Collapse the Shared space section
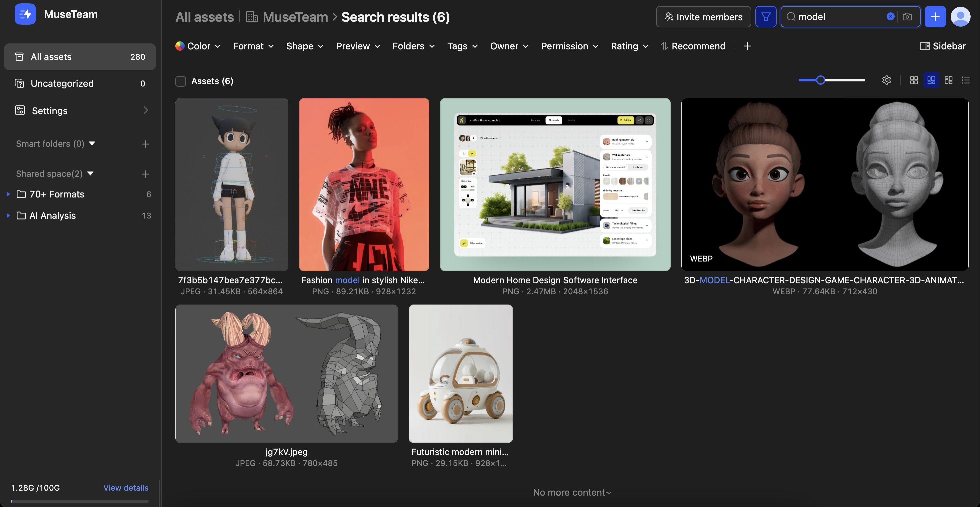Image resolution: width=980 pixels, height=507 pixels. [91, 173]
